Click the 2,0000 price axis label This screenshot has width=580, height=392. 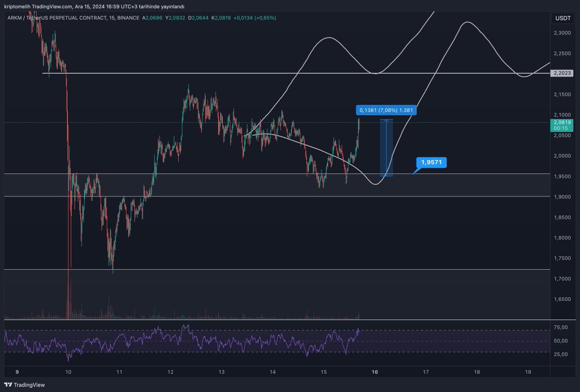563,156
